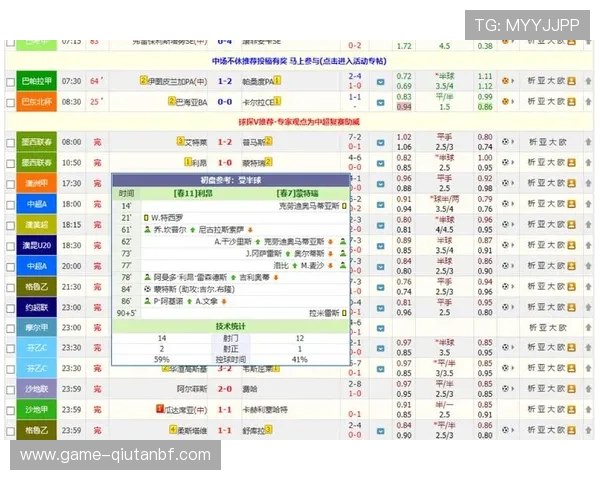Image resolution: width=600 pixels, height=480 pixels.
Task: Select the checkbox of the 10:50 墨西联春 match
Action: 10,164
